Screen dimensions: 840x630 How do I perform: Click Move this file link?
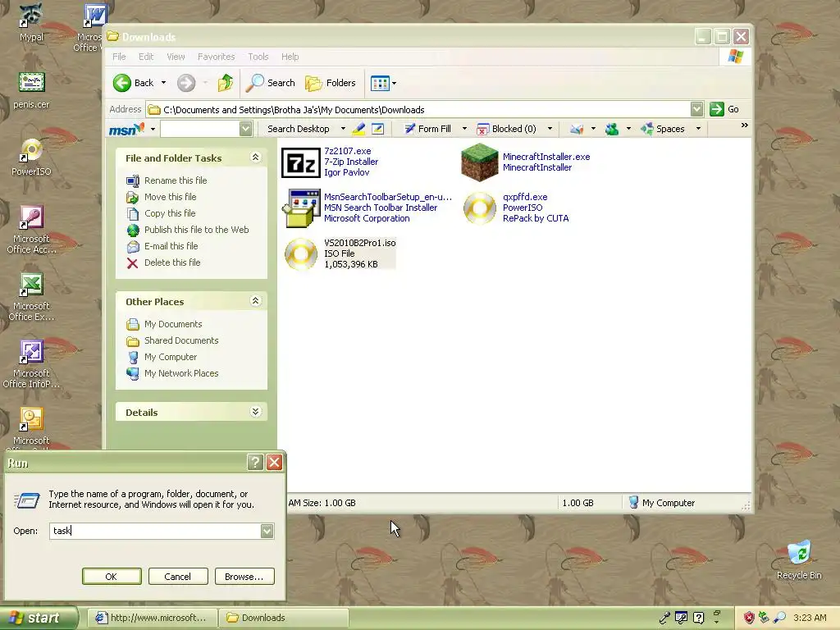pyautogui.click(x=171, y=197)
